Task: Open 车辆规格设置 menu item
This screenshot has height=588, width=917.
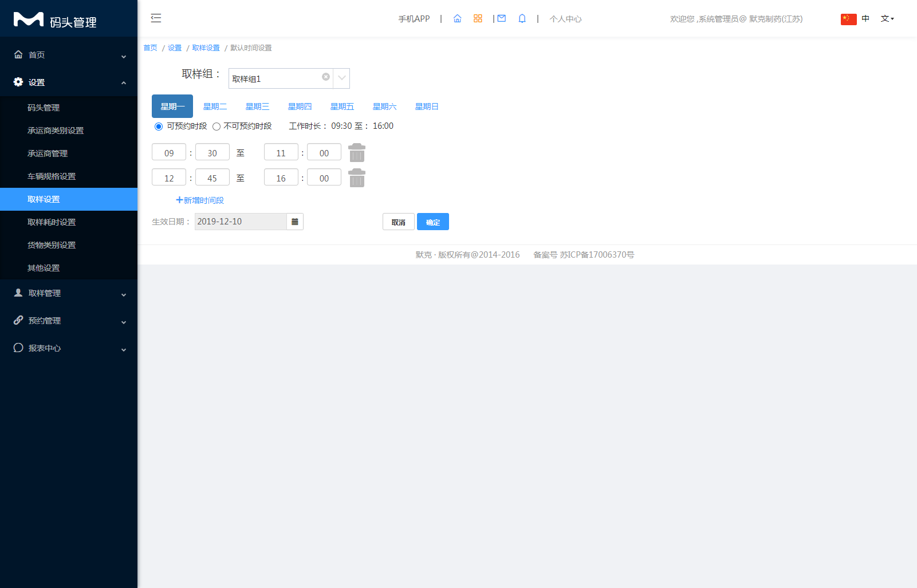Action: click(69, 176)
